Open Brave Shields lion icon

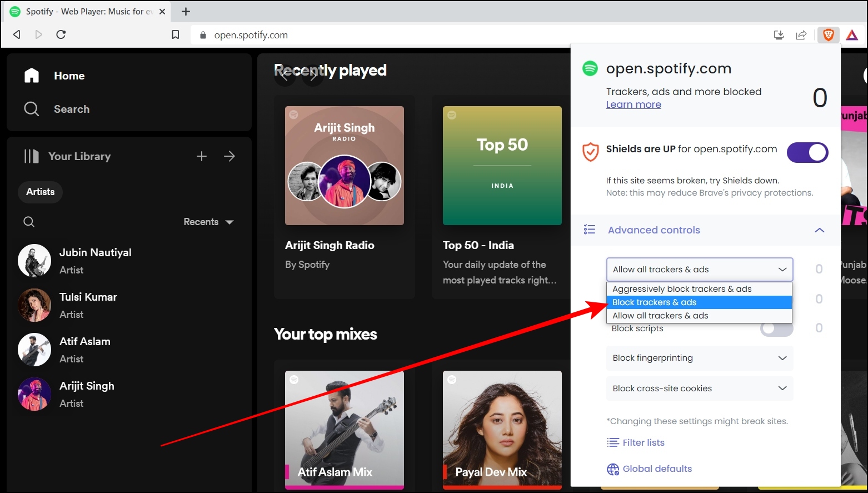point(829,35)
